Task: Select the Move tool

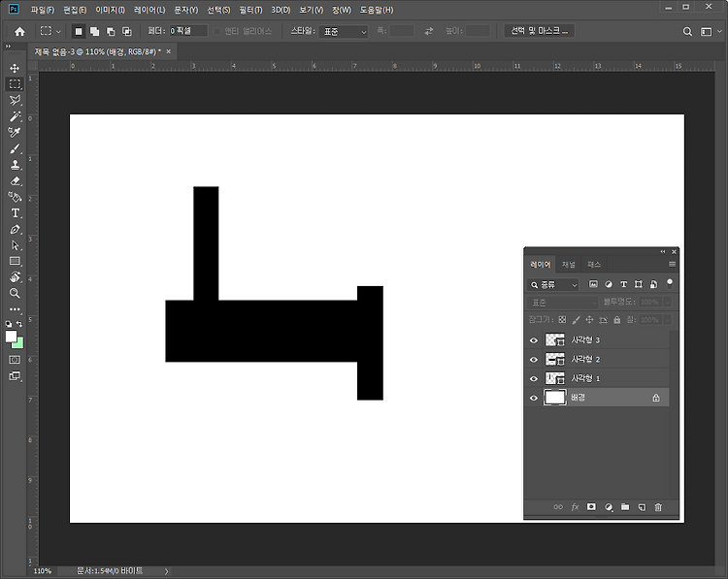Action: (15, 68)
